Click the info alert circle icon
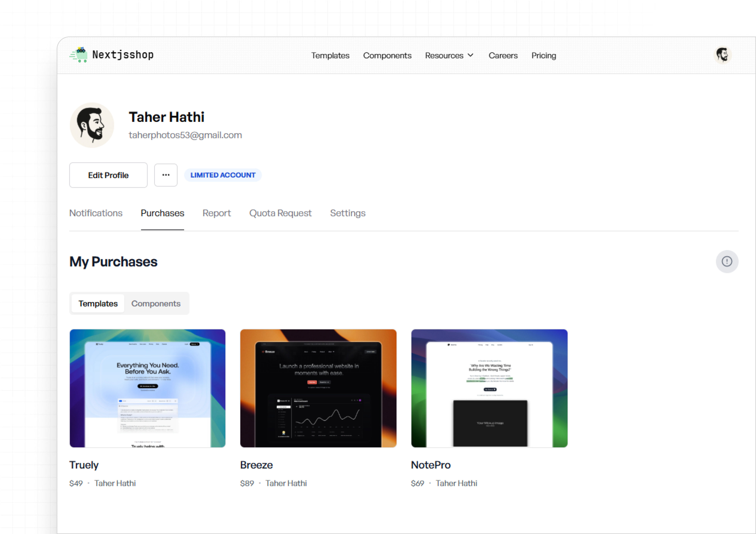 [x=727, y=262]
